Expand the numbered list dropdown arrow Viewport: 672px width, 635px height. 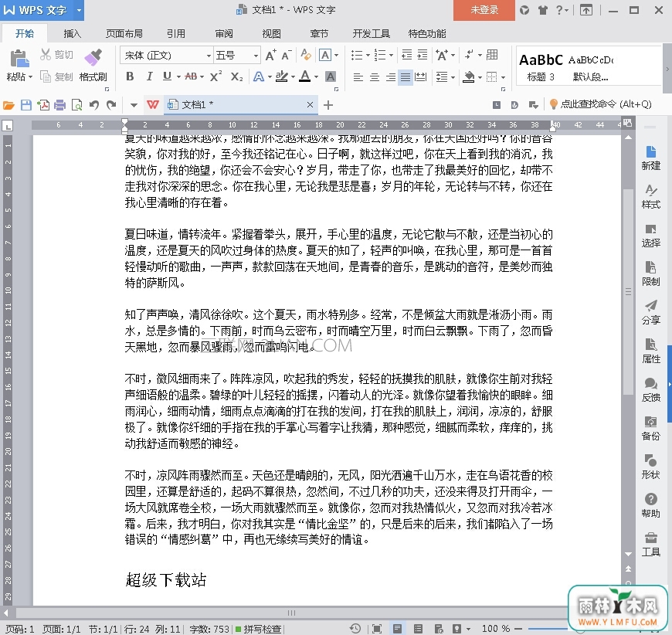click(391, 56)
